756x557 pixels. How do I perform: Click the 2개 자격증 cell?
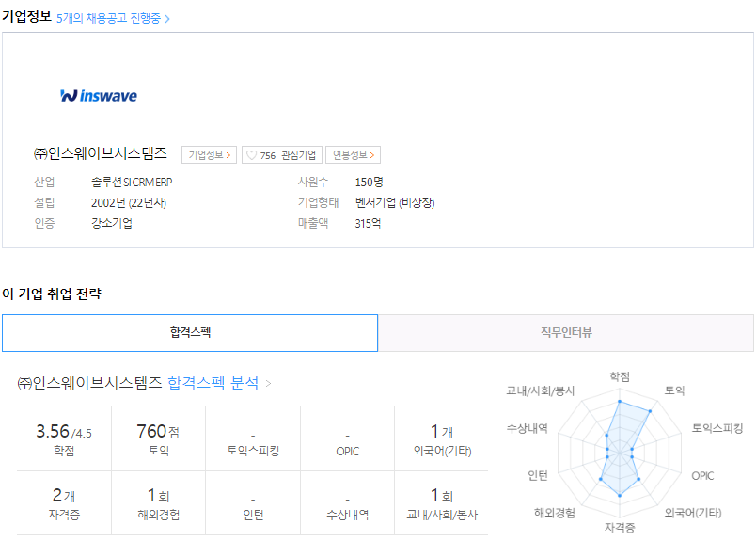point(64,503)
